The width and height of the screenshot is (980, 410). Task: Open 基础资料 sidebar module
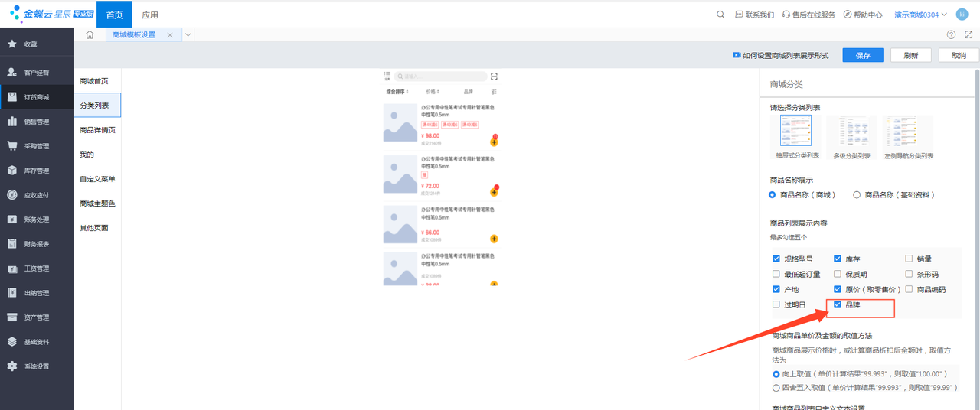(x=37, y=342)
